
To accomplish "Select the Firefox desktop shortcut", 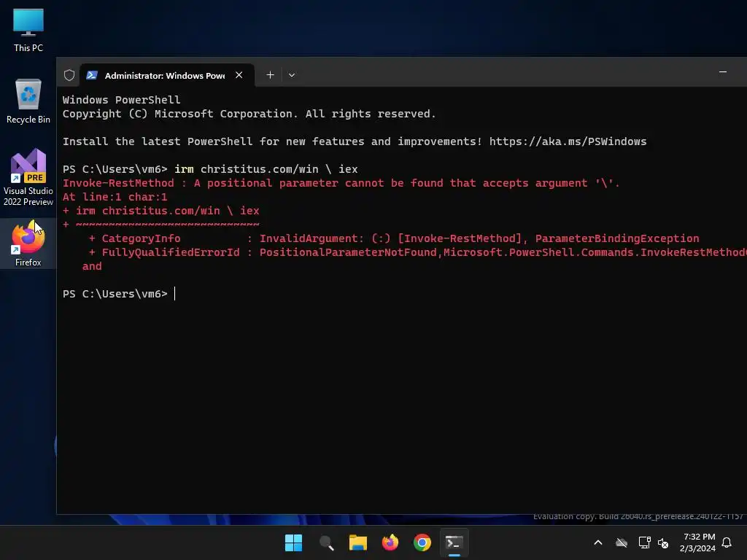I will [28, 244].
